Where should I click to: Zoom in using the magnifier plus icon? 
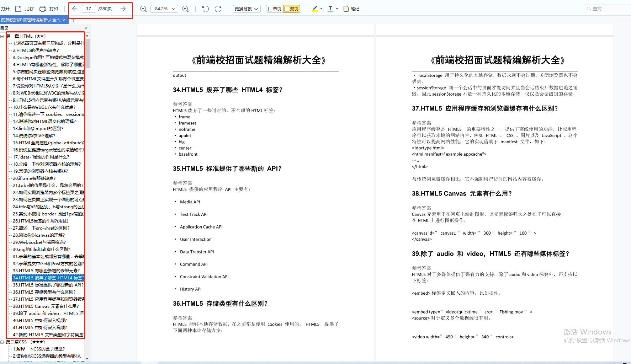click(185, 9)
